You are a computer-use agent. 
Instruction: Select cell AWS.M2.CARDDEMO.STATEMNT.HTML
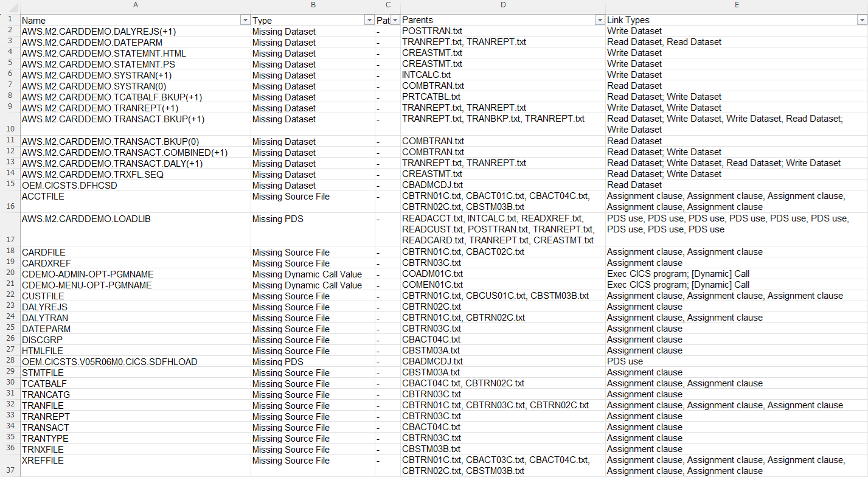(x=135, y=53)
